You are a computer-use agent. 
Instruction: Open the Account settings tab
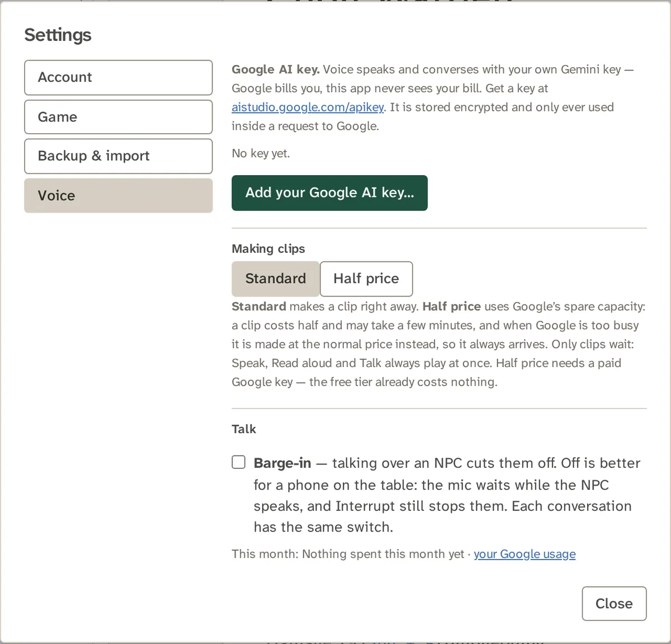click(118, 78)
